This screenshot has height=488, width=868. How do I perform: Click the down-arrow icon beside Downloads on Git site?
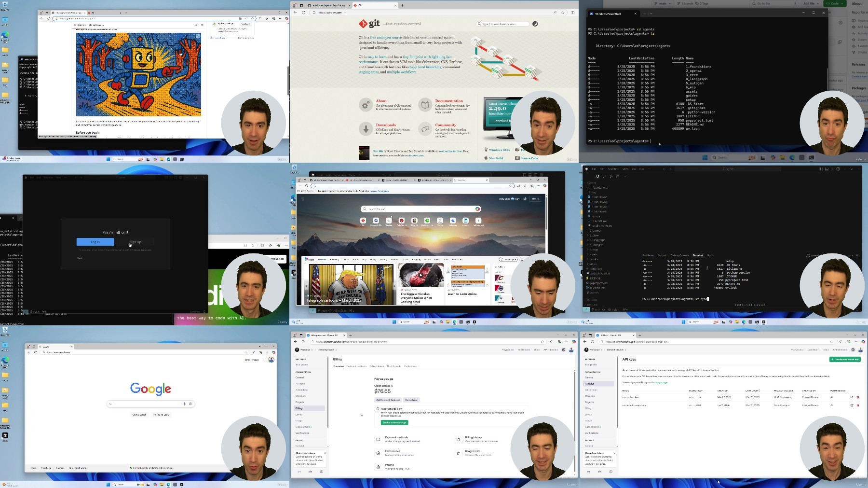pyautogui.click(x=366, y=128)
